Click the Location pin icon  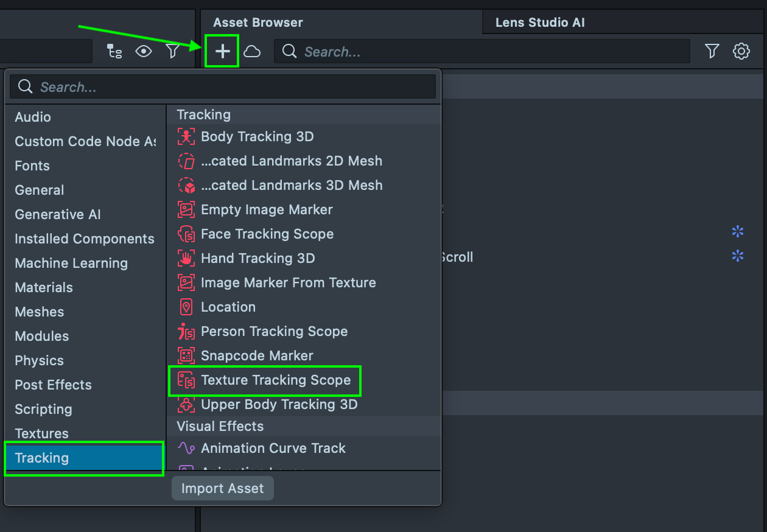point(186,307)
